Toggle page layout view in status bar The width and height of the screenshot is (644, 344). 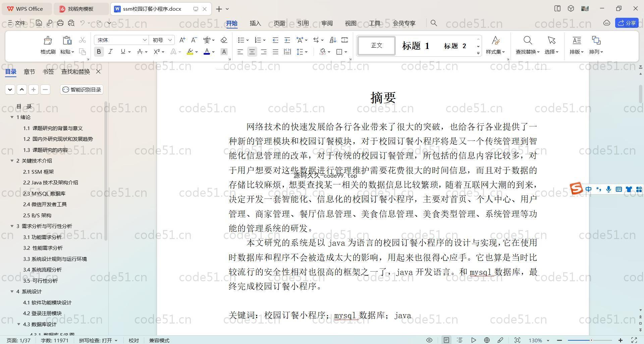(x=446, y=340)
